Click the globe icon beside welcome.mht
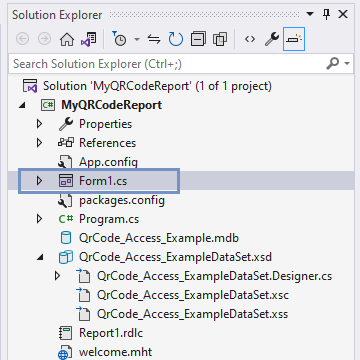Screen dimensions: 360x360 [65, 352]
